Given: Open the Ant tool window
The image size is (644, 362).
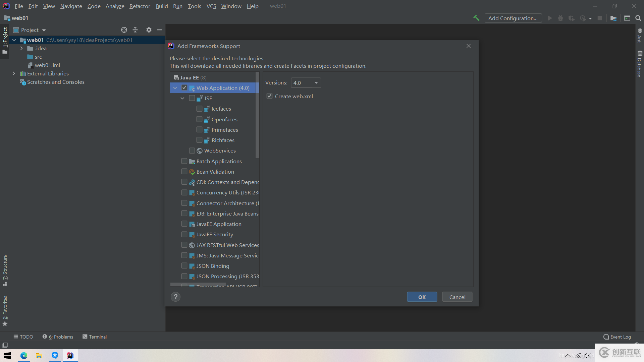Looking at the screenshot, I should (640, 36).
